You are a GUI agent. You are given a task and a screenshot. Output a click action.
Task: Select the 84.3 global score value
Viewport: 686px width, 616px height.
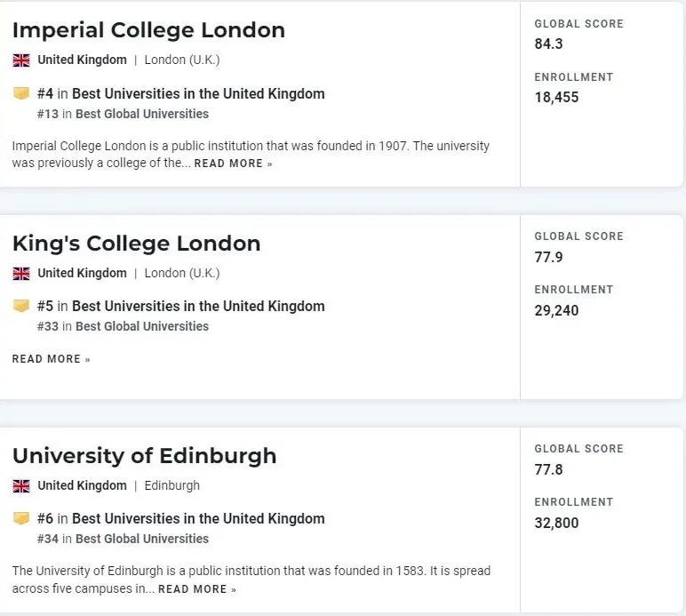tap(548, 44)
